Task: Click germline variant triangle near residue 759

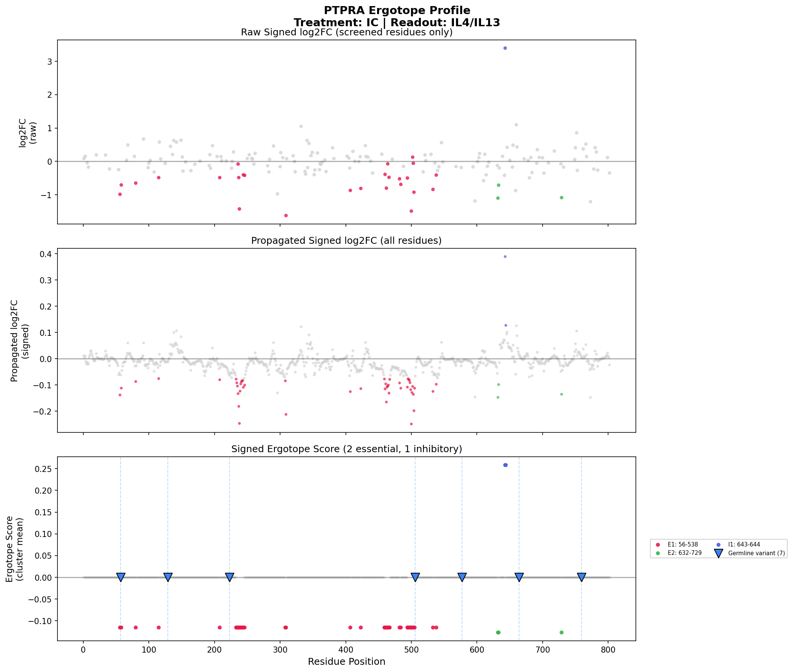Action: tap(581, 577)
